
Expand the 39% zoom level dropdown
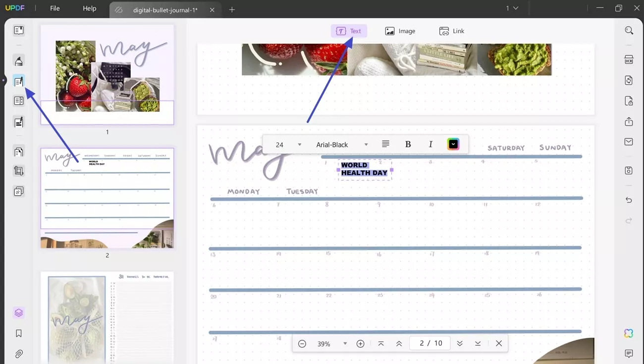coord(345,343)
